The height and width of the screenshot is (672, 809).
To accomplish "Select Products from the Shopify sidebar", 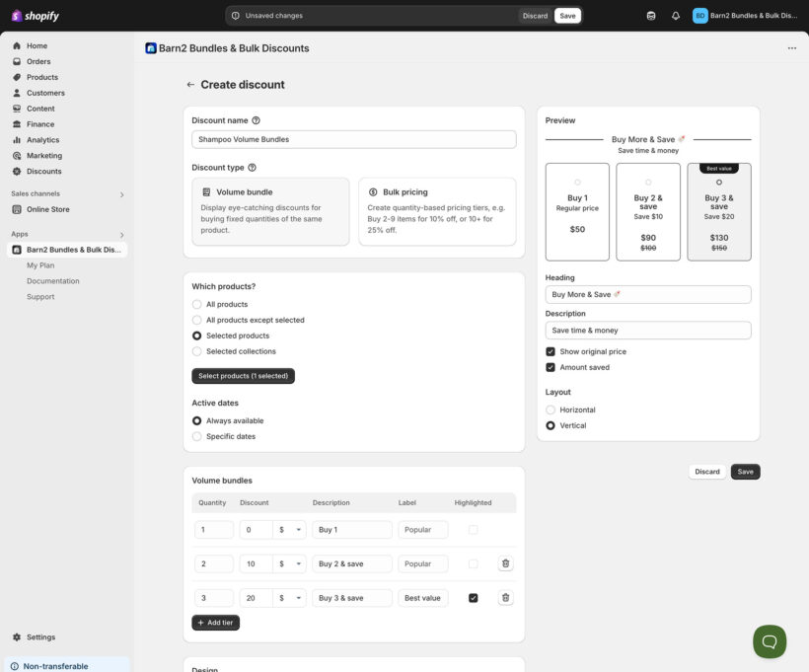I will point(40,76).
